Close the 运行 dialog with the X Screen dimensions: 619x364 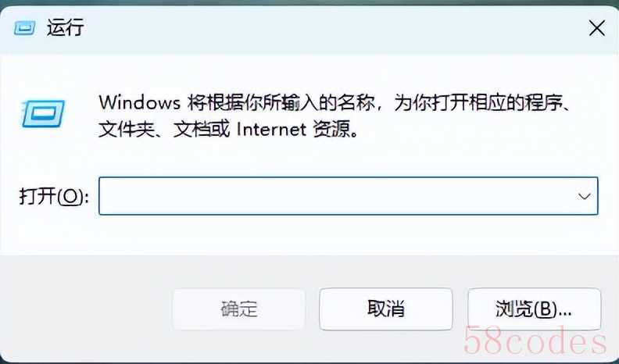click(x=596, y=28)
